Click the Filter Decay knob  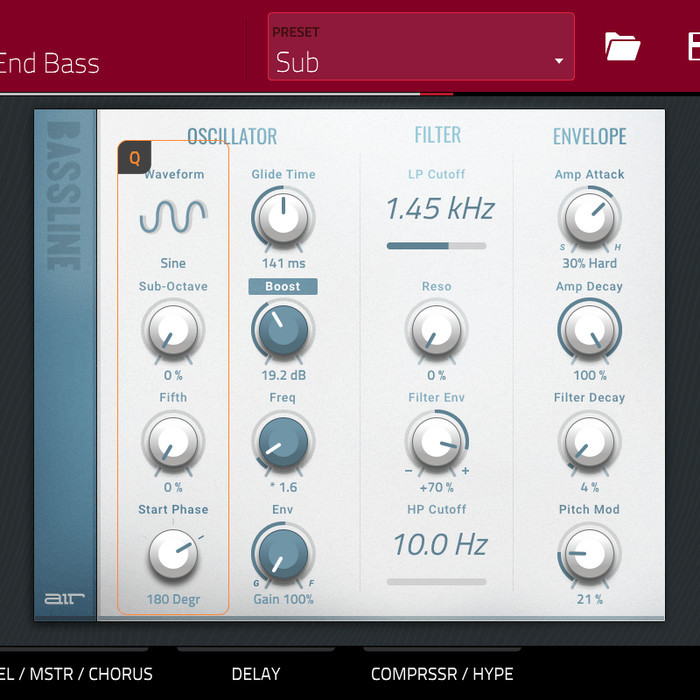coord(590,442)
